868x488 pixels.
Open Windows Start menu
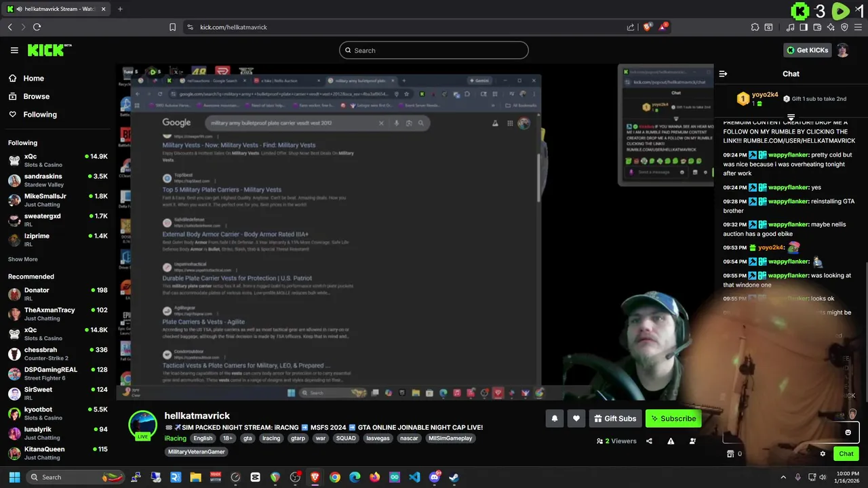[14, 477]
